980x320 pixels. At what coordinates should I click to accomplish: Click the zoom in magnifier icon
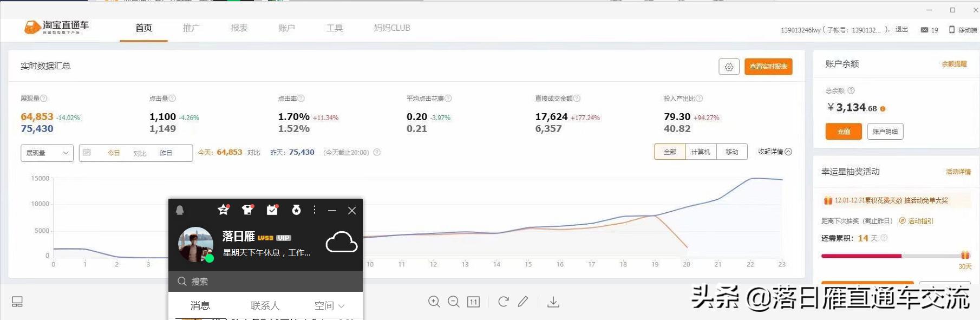434,302
